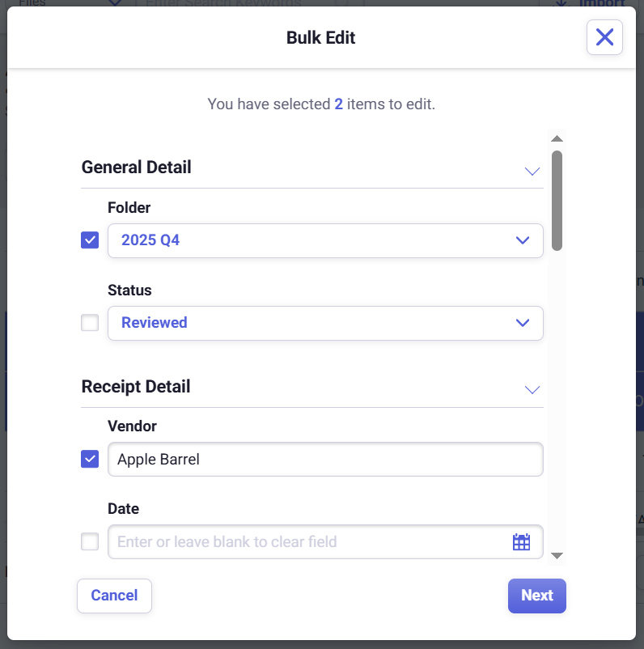This screenshot has height=649, width=644.
Task: Click the Vendor field containing Apple Barrel
Action: pos(325,460)
